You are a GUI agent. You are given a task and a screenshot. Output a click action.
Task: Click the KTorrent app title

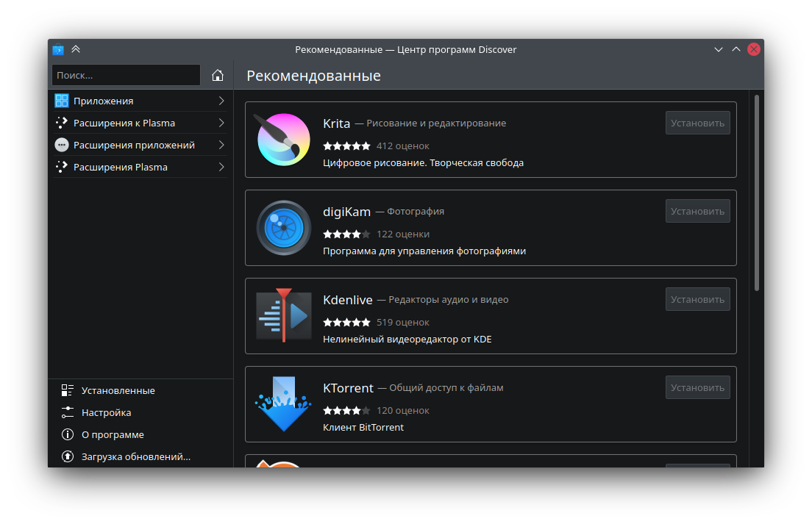pos(348,388)
